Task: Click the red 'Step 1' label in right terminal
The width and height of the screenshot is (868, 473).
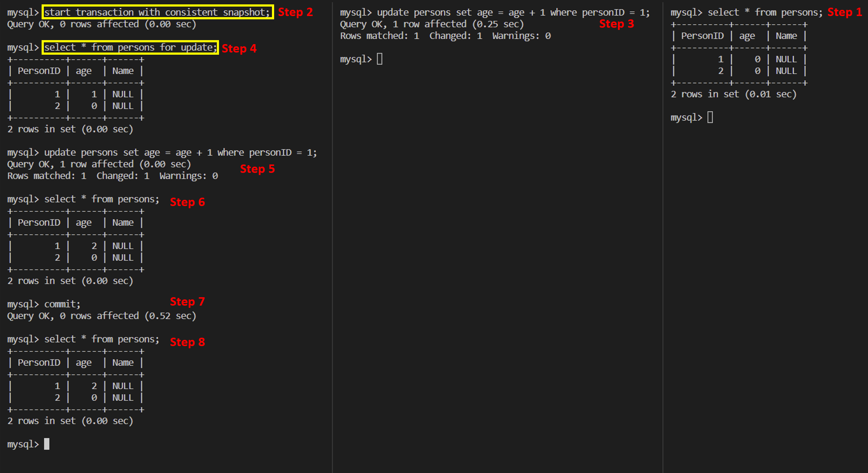Action: click(845, 12)
